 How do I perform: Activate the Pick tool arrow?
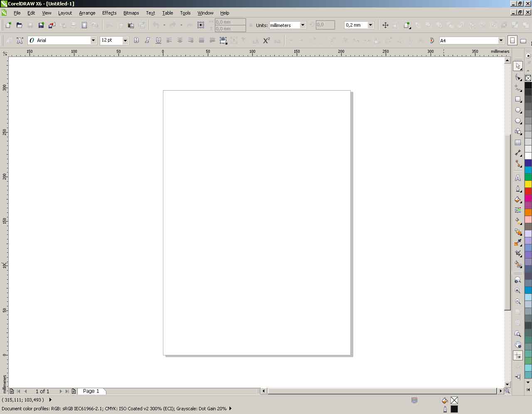click(x=518, y=66)
